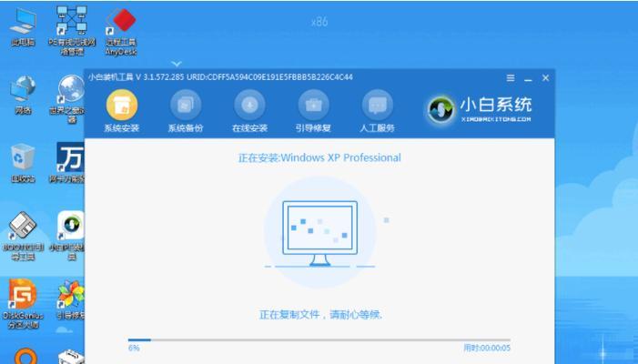The width and height of the screenshot is (638, 364).
Task: Click 正在安装:Windows XP Professional heading
Action: [x=319, y=157]
